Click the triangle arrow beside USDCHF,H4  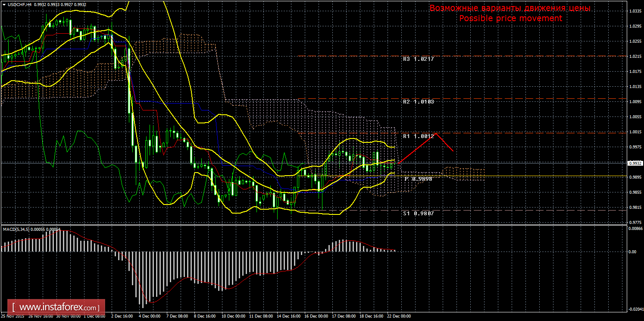pos(3,4)
